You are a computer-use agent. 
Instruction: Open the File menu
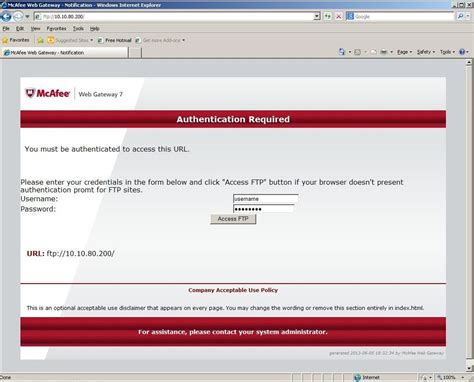click(x=6, y=29)
